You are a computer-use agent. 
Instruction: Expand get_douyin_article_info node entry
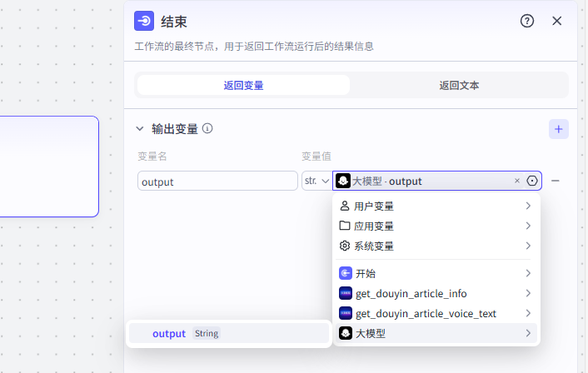(436, 293)
